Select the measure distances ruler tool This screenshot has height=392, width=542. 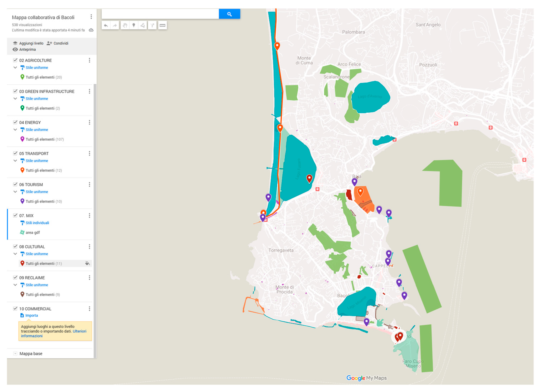[162, 25]
